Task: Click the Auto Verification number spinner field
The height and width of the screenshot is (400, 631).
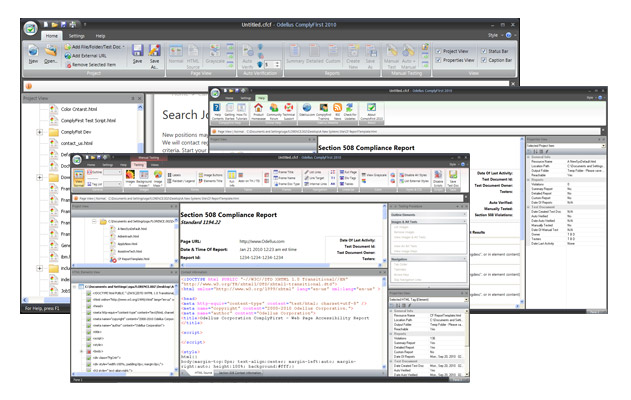Action: tap(272, 64)
